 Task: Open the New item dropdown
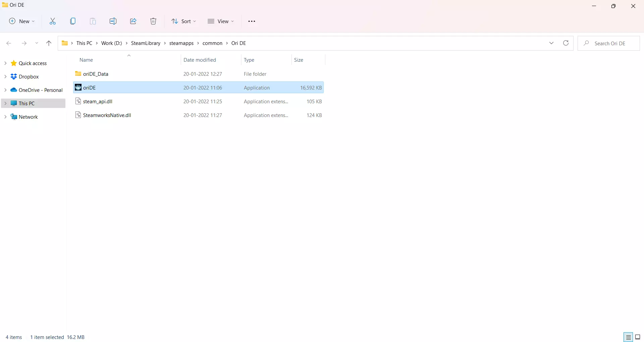point(22,21)
